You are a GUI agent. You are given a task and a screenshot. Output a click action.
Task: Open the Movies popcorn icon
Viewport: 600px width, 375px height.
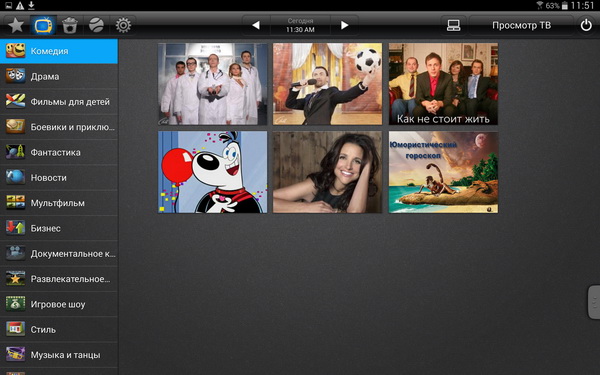click(70, 25)
